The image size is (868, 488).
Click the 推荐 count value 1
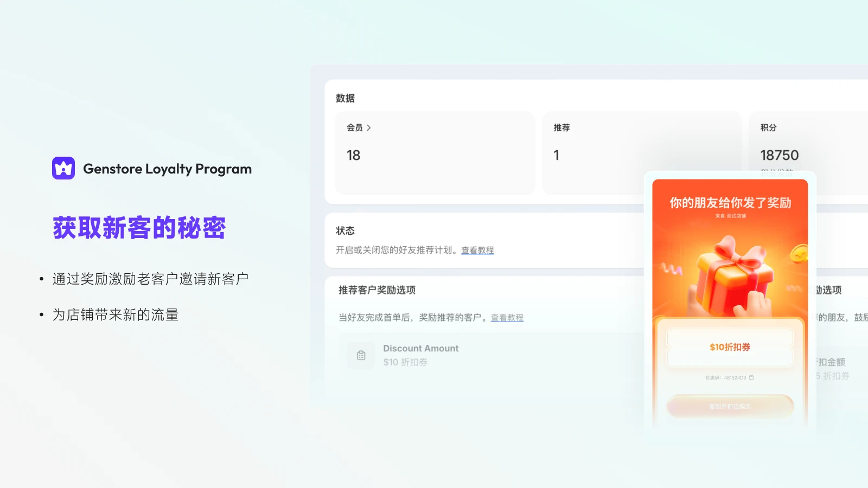pyautogui.click(x=556, y=155)
